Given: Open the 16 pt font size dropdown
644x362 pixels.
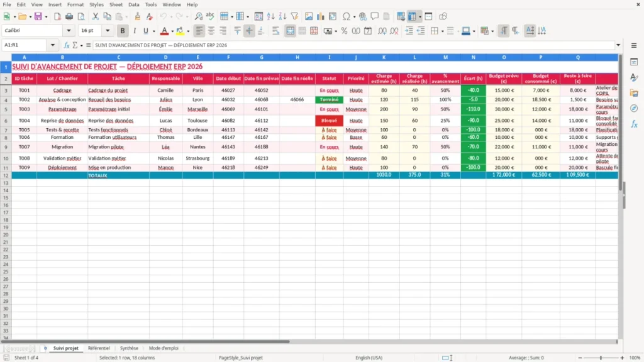Looking at the screenshot, I should 108,31.
